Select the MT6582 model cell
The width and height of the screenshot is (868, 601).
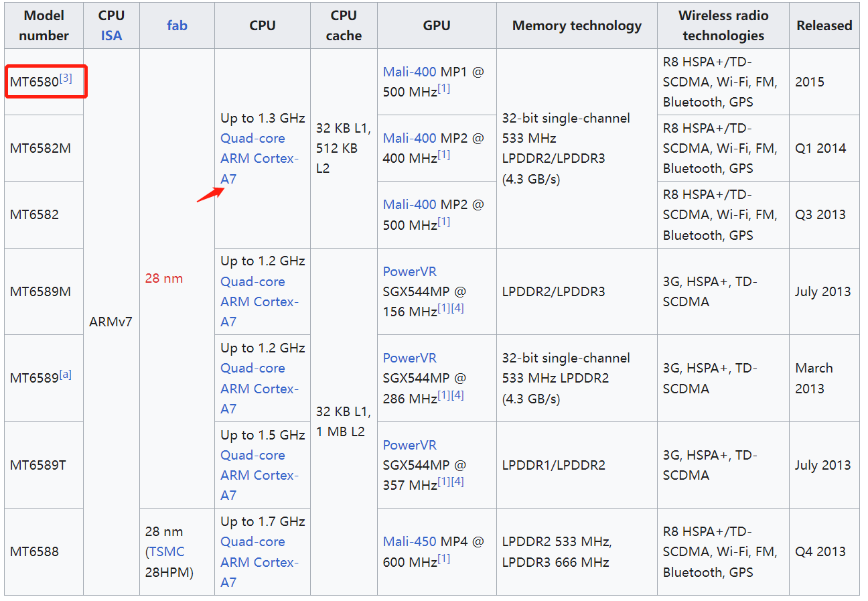44,214
